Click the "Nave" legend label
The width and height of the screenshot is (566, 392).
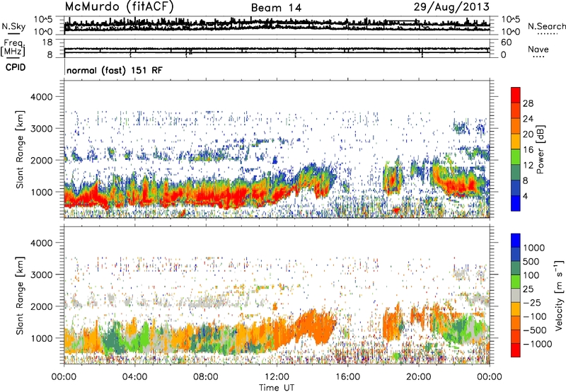point(538,49)
